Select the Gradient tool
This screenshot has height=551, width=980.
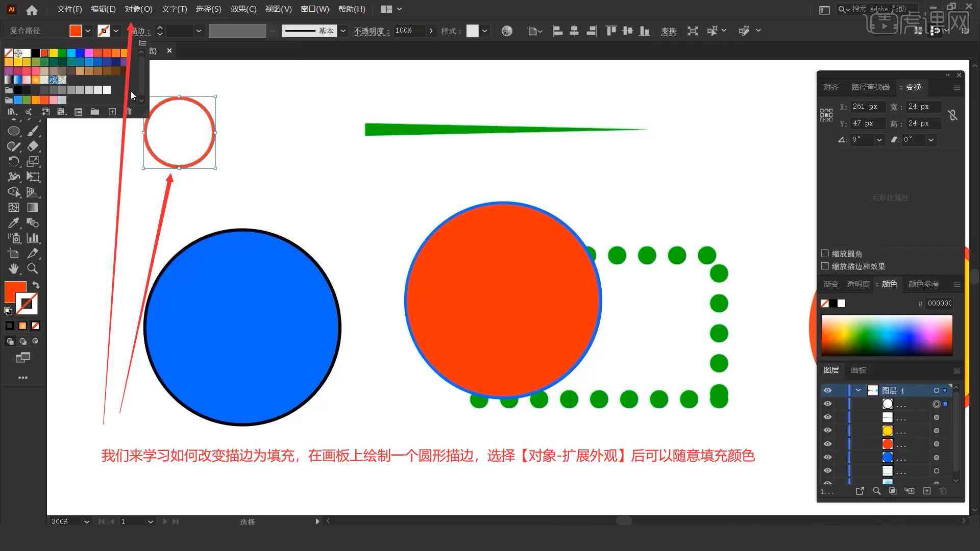[x=33, y=208]
